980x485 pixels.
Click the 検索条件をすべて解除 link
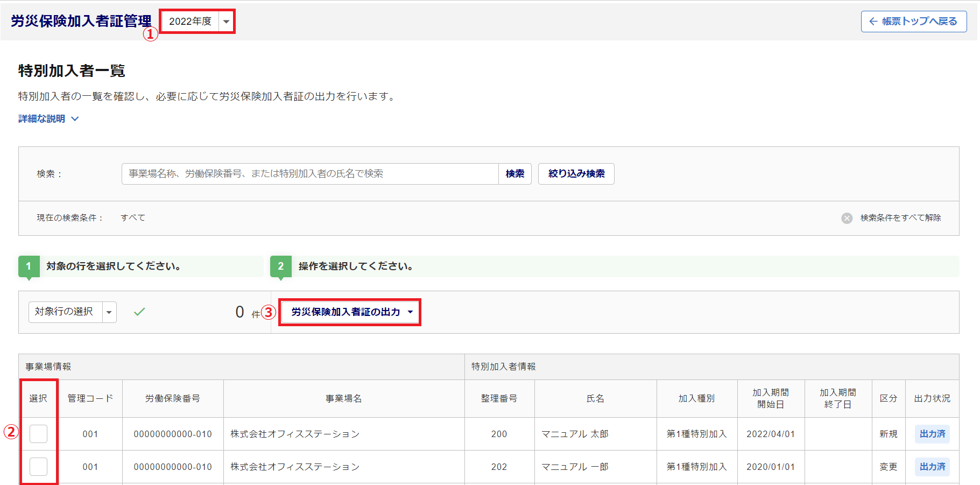pyautogui.click(x=900, y=218)
